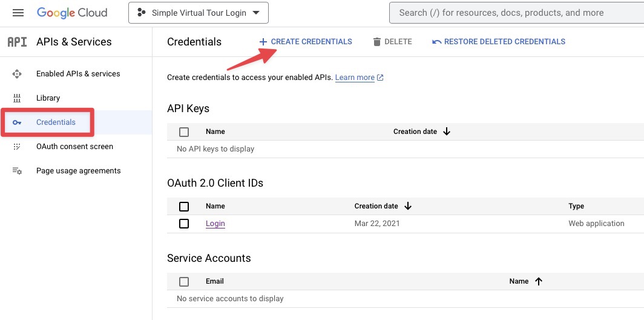Screen dimensions: 644x320
Task: Click the API logo icon
Action: click(17, 42)
